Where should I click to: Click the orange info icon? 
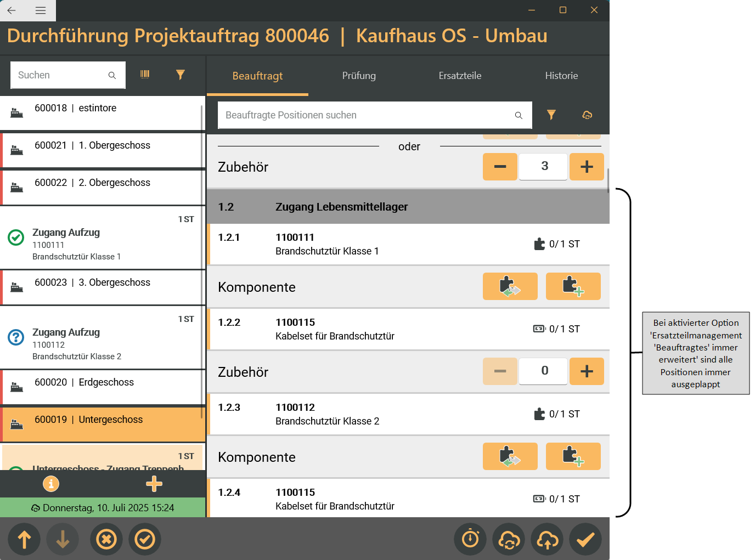(51, 484)
